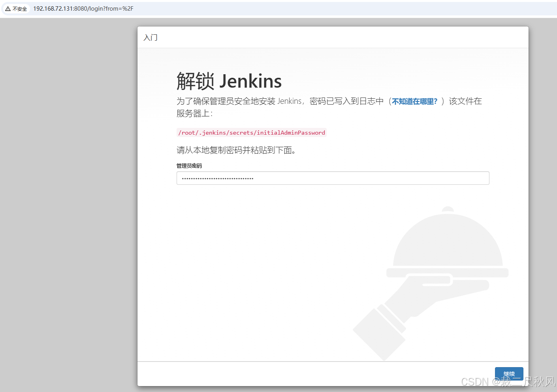
Task: Click the 管理员密码 field label
Action: 189,166
